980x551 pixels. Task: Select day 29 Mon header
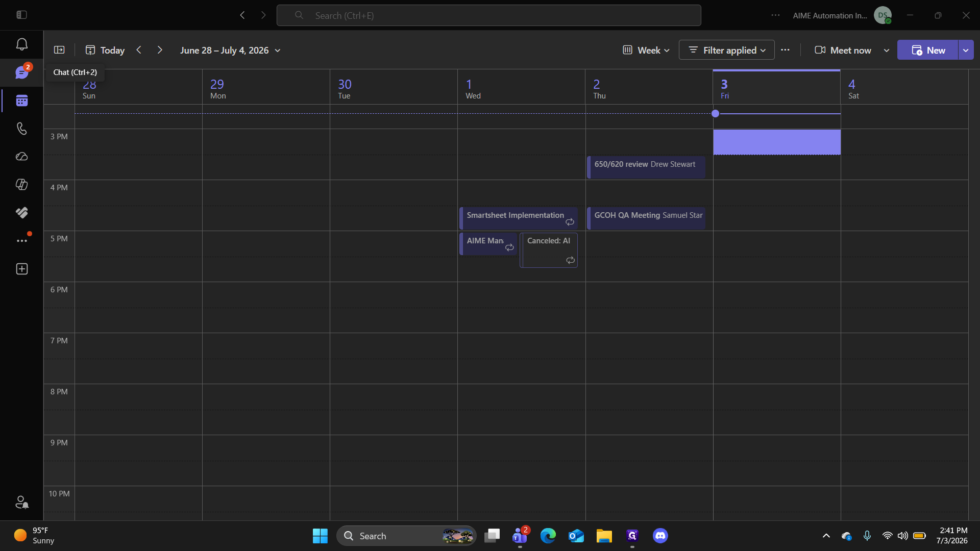[x=266, y=88]
